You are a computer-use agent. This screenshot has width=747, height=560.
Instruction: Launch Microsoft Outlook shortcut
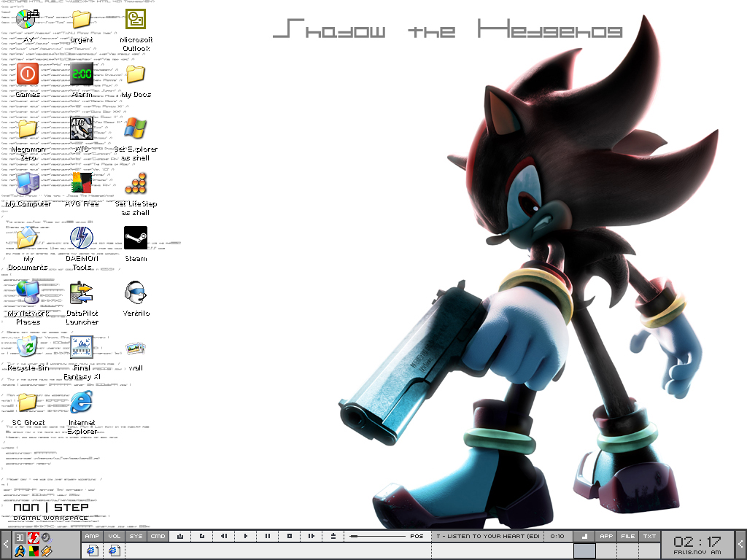(x=136, y=20)
